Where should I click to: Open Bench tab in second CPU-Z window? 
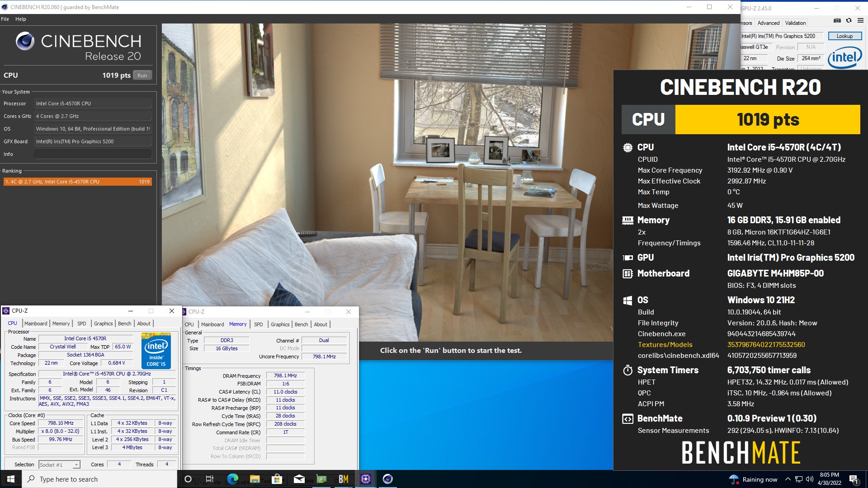(x=302, y=324)
